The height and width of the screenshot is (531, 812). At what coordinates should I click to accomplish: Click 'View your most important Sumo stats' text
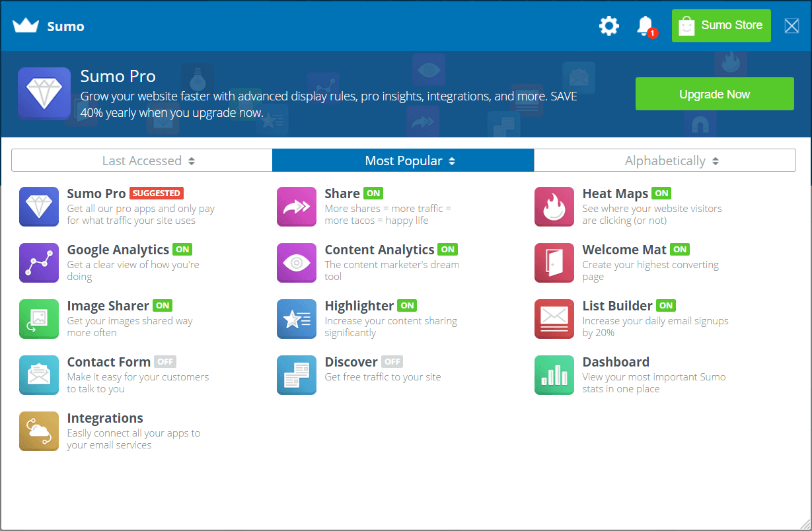point(654,383)
